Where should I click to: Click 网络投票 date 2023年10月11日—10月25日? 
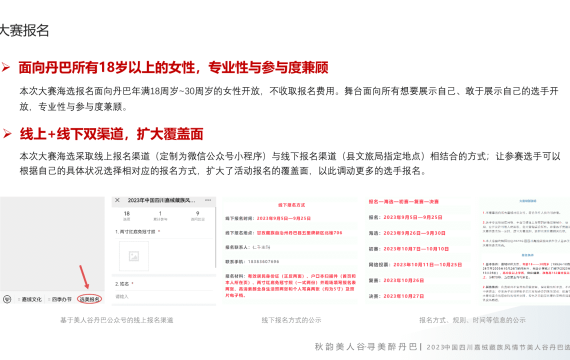[428, 265]
